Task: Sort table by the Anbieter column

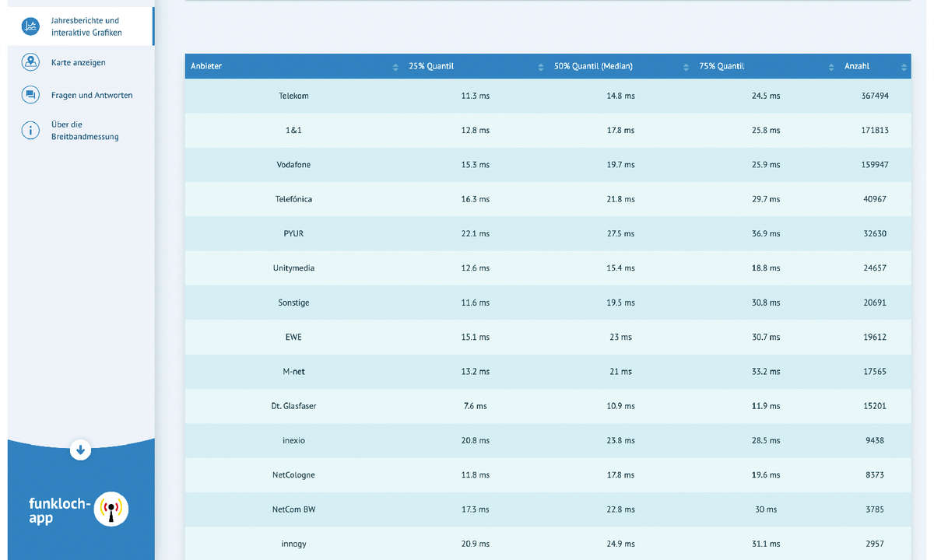Action: tap(293, 66)
